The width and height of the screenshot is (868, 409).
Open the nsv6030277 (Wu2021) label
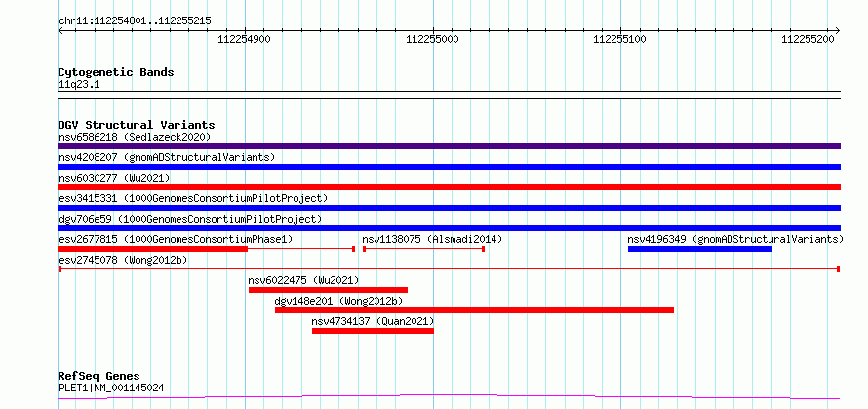114,178
